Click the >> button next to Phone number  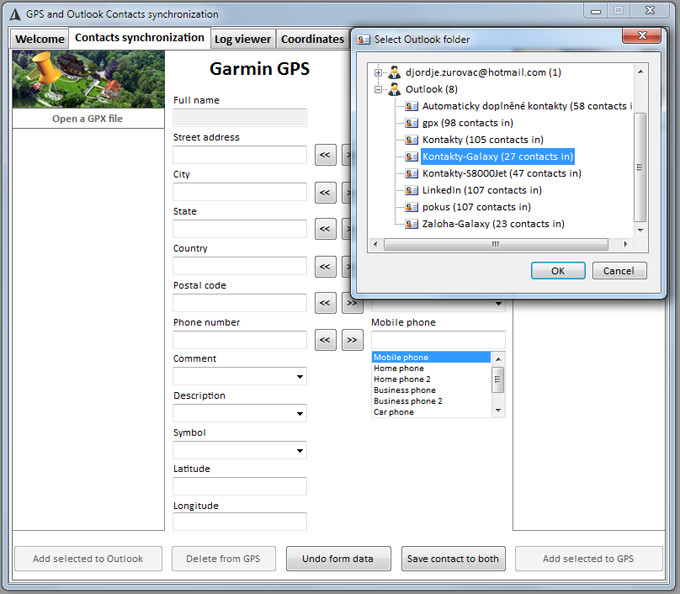click(x=352, y=340)
